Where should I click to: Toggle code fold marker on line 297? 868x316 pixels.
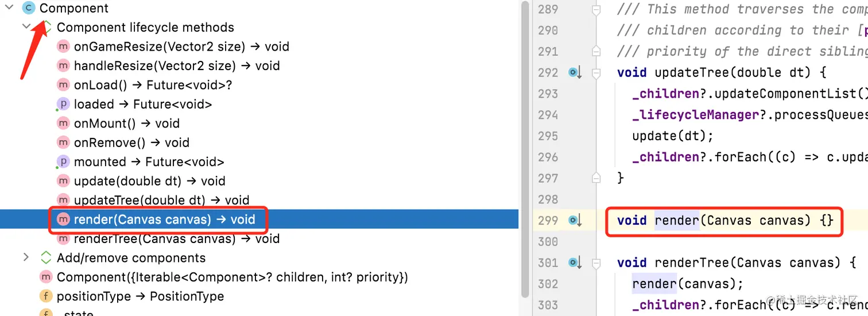click(x=596, y=178)
